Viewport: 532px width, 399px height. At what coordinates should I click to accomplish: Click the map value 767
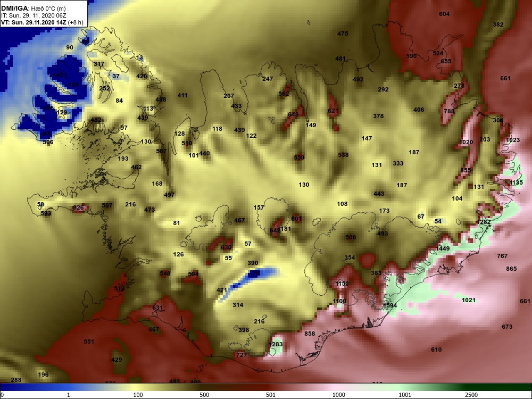502,256
